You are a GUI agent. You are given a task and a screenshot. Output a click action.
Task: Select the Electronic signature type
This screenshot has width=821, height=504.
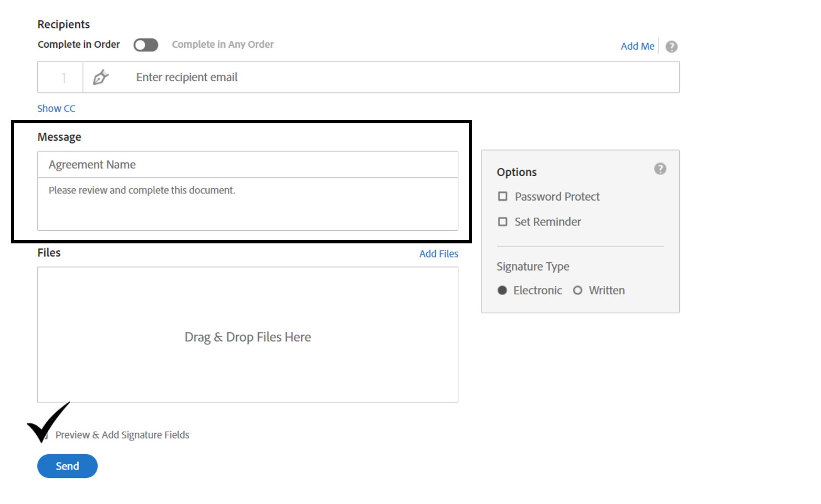(x=502, y=291)
